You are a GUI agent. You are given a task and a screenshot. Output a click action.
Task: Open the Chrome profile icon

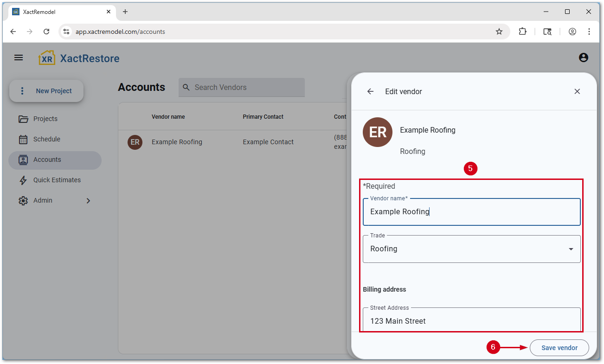[x=572, y=32]
